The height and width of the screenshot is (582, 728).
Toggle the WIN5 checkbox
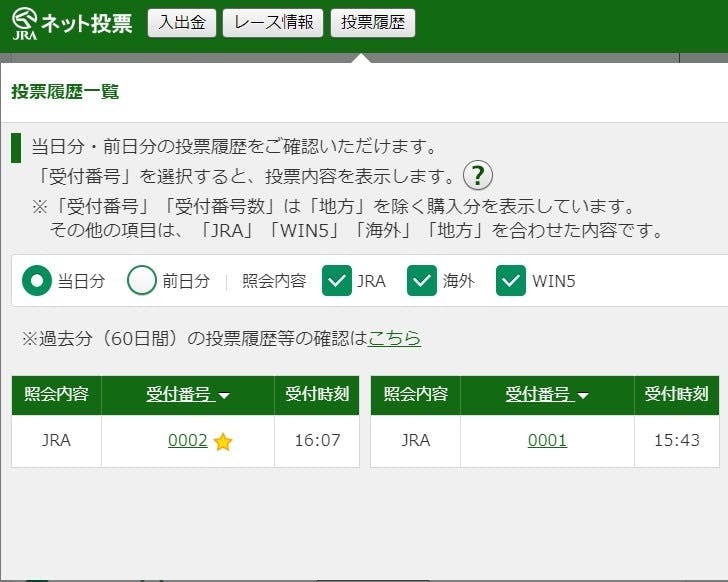click(511, 282)
